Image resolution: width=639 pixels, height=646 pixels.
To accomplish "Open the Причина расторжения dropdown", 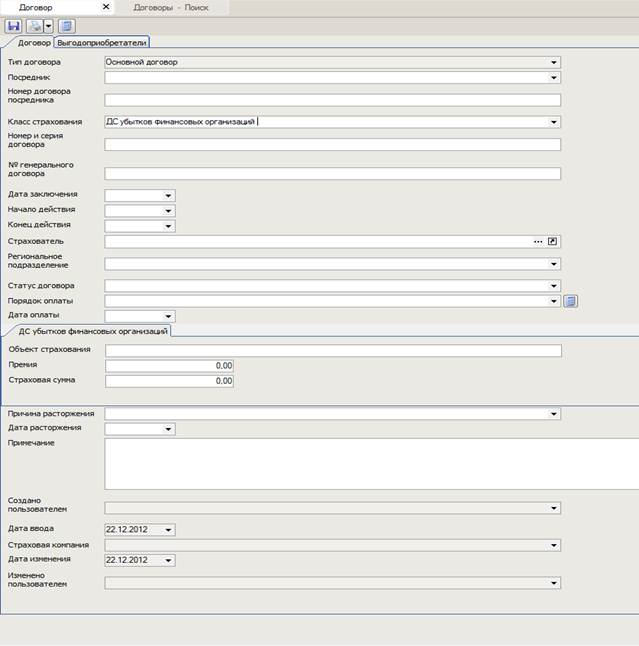I will 554,413.
